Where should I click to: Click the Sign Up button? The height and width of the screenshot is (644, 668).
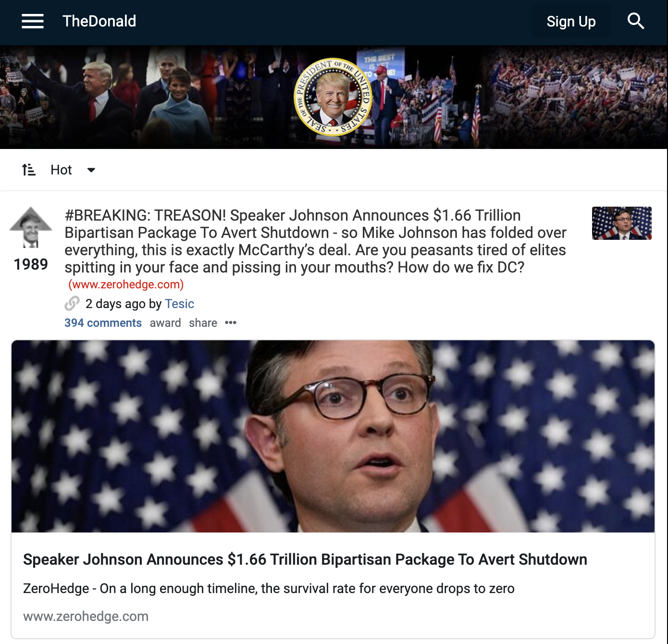pos(571,22)
